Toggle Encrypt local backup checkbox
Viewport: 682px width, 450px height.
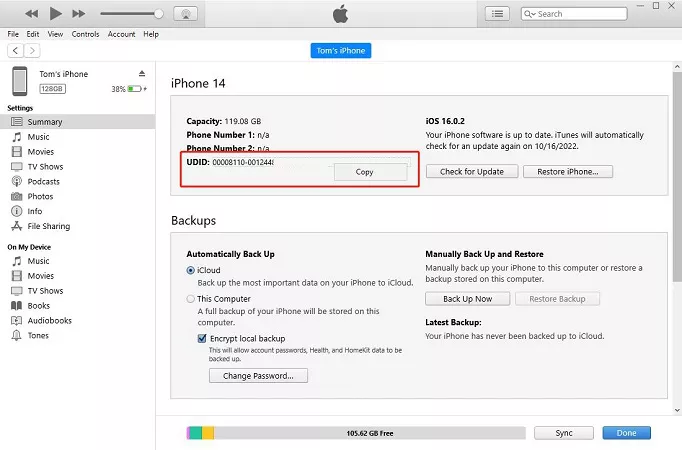(202, 339)
